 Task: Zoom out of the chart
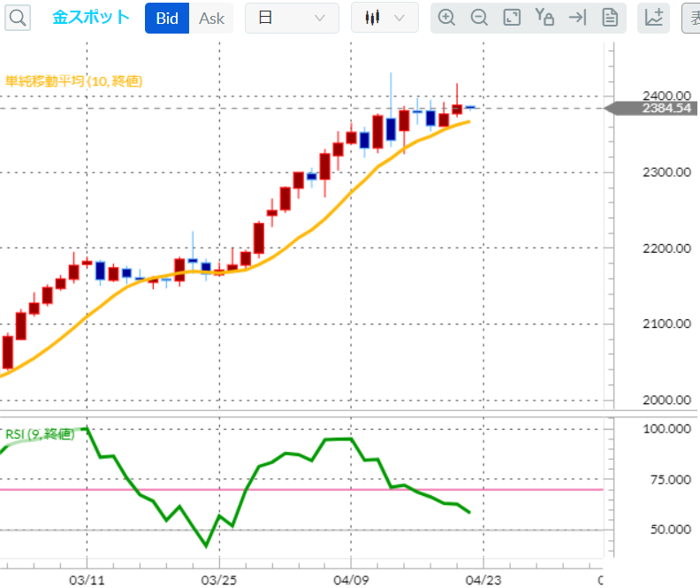coord(479,18)
